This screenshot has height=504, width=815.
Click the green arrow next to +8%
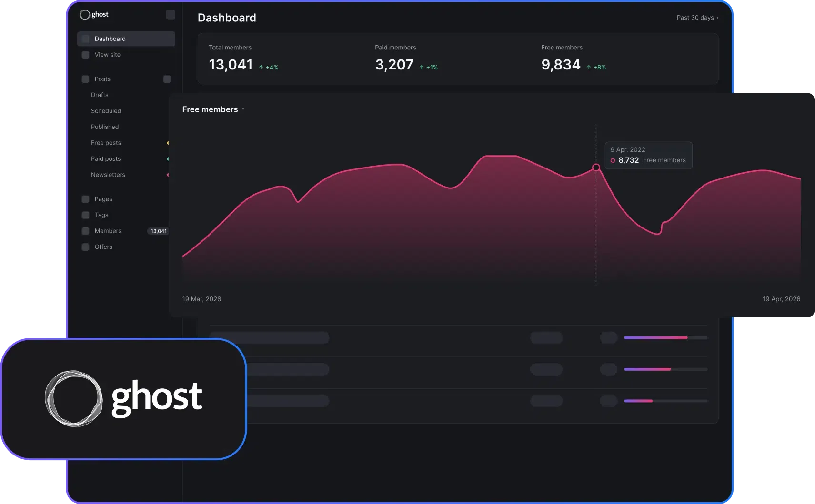(589, 68)
